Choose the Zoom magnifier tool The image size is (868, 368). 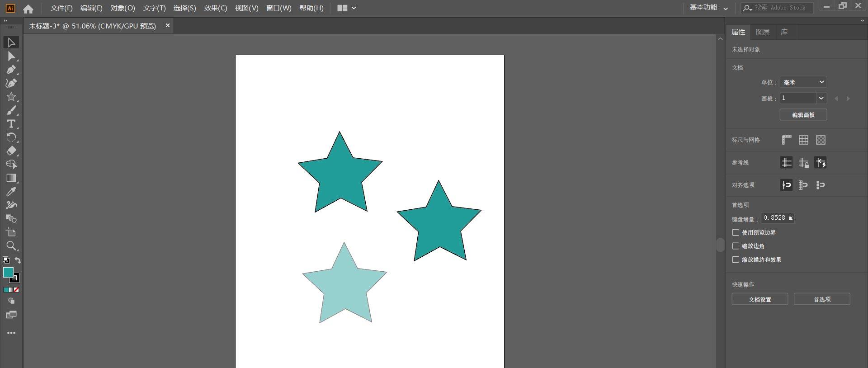11,246
